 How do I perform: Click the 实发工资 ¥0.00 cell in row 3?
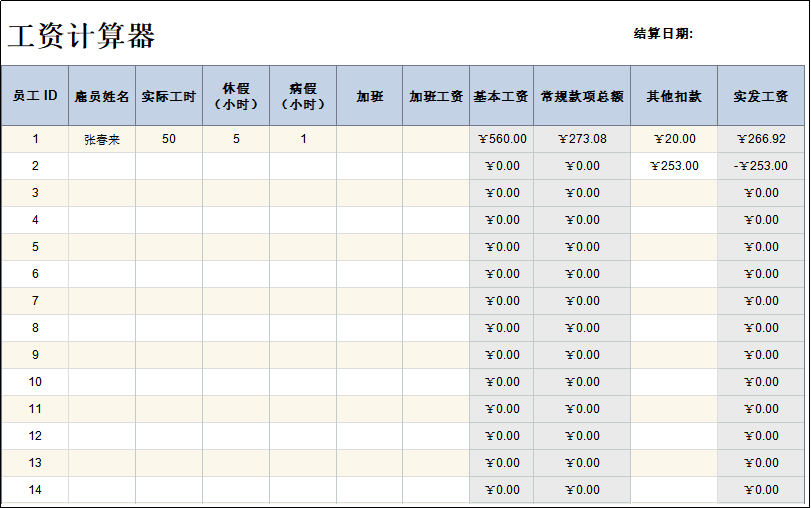(761, 193)
